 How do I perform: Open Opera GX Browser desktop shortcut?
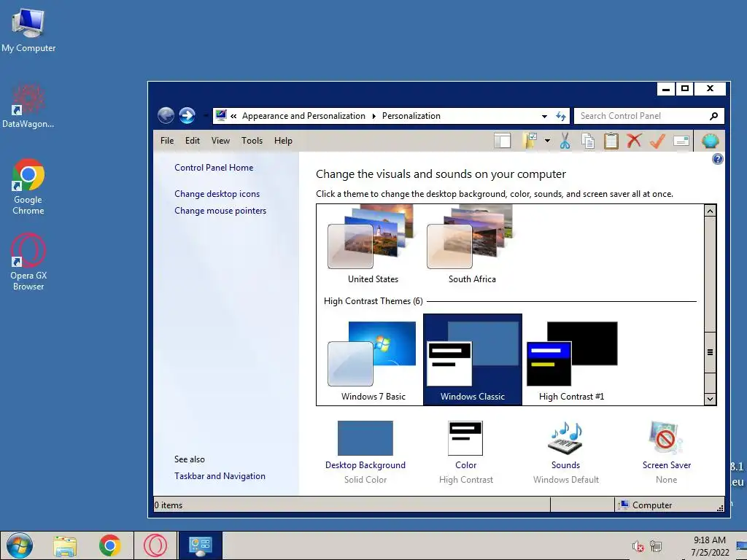(28, 262)
